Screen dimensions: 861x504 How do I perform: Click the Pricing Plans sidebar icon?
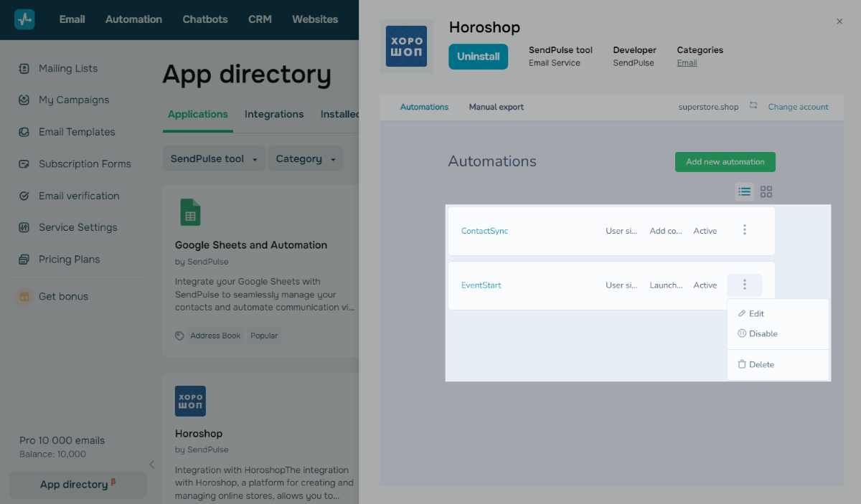point(24,260)
